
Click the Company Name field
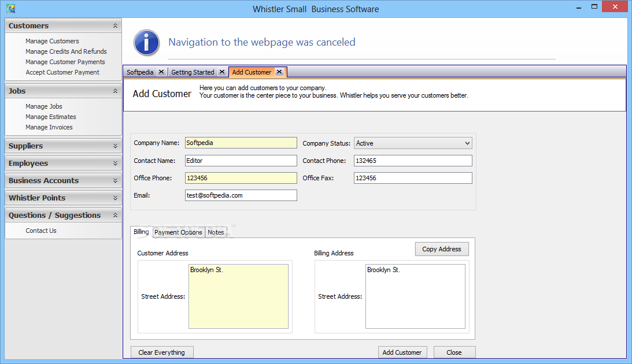241,143
